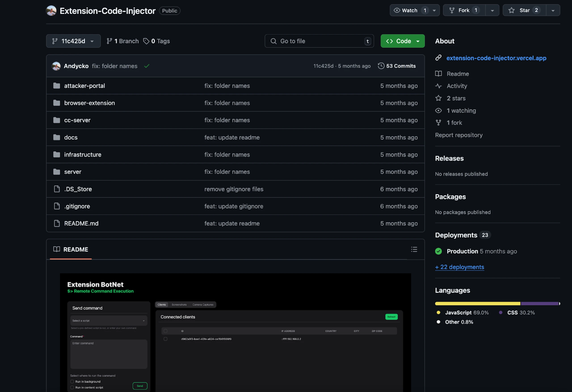Click the yellow JavaScript segment of language bar
The image size is (572, 392).
(478, 304)
